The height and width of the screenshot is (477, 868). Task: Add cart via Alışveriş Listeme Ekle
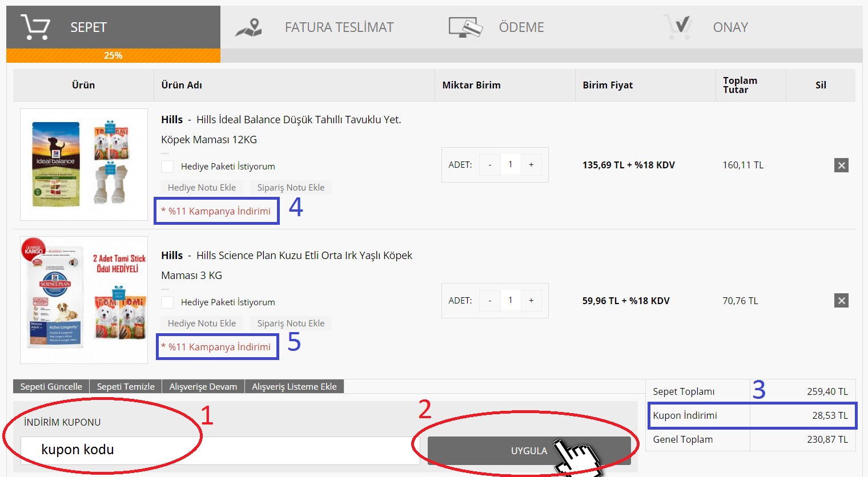click(x=294, y=387)
